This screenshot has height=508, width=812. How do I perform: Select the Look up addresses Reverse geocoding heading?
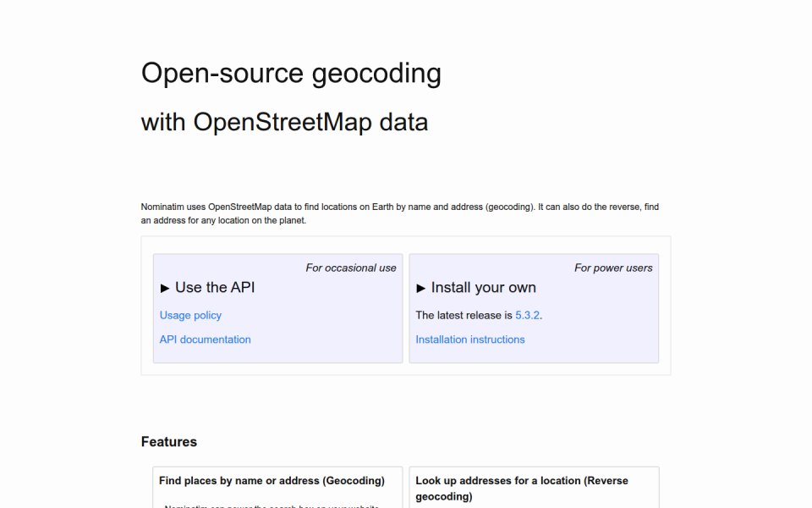click(522, 489)
